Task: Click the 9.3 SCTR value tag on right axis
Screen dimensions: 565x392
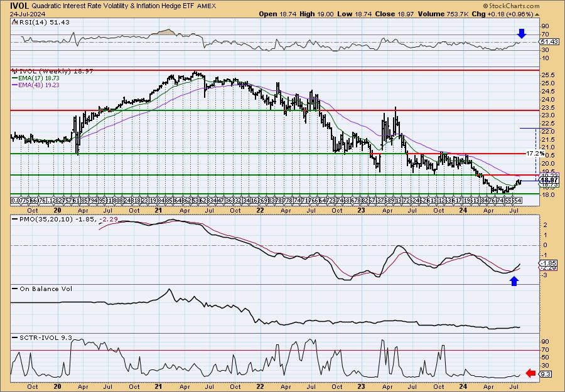Action: pyautogui.click(x=546, y=374)
